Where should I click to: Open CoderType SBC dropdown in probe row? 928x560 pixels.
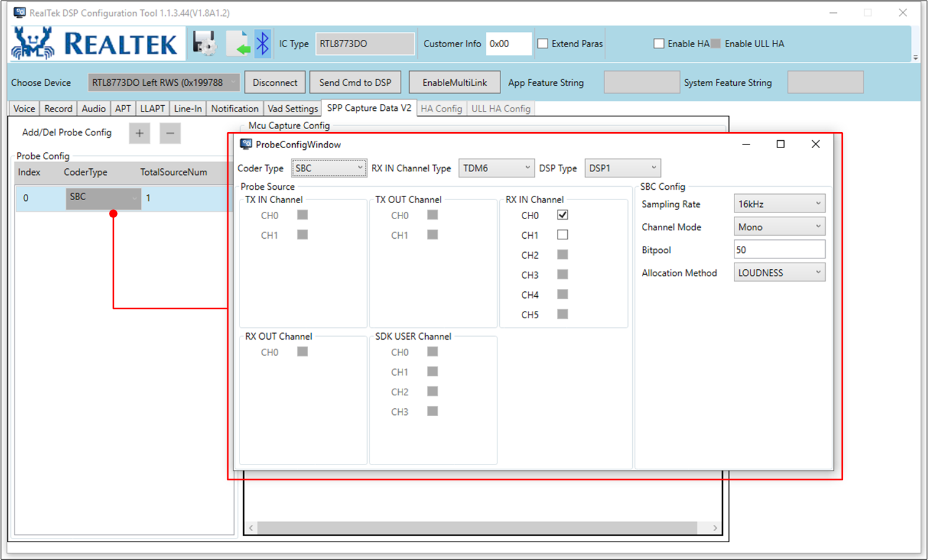[104, 198]
